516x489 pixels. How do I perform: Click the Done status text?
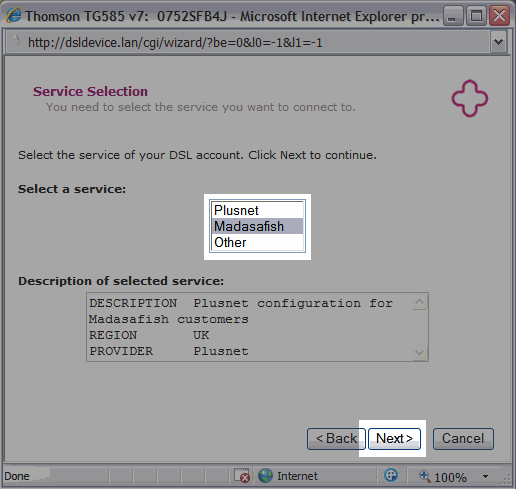tap(17, 476)
